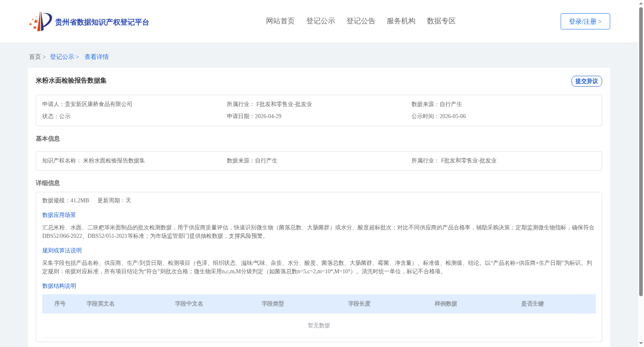Open 登记公告 navigation item

[361, 21]
